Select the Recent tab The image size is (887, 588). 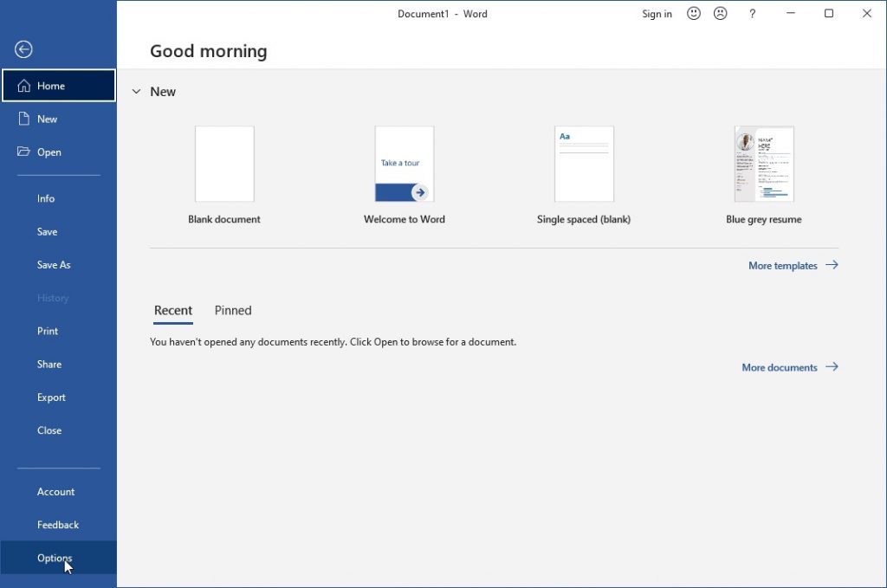[x=172, y=310]
